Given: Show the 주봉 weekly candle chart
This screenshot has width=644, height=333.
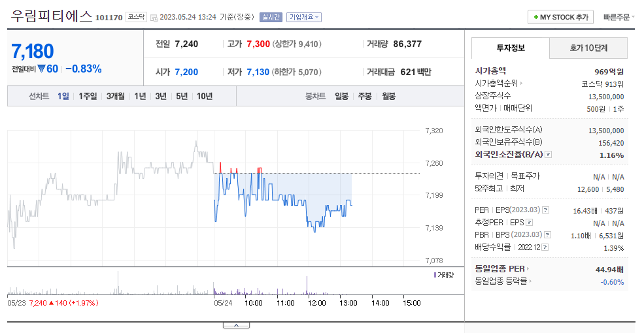Looking at the screenshot, I should 365,96.
